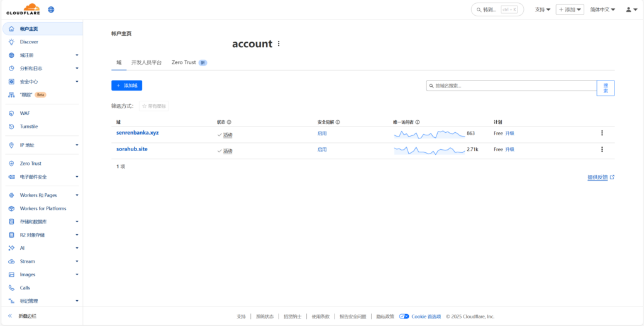644x326 pixels.
Task: Click the Zero Trust sidebar icon
Action: [11, 164]
